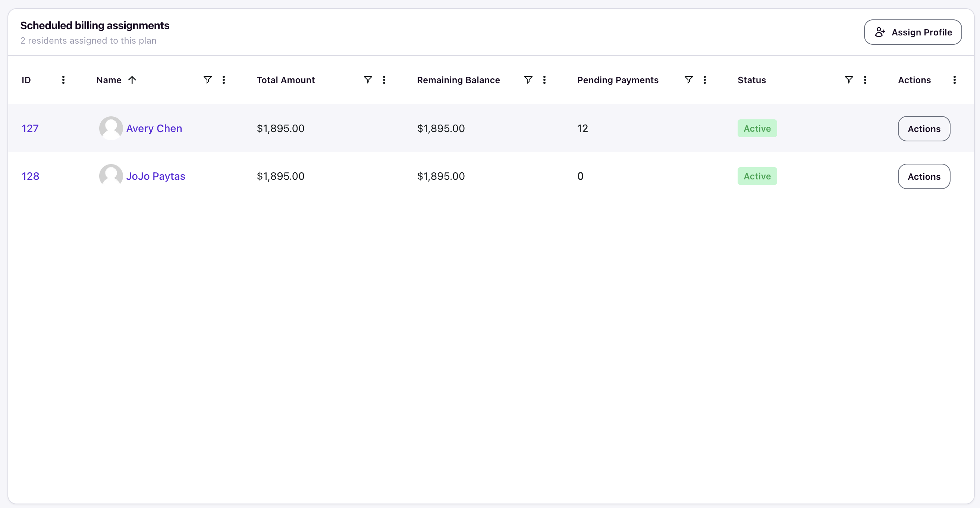Click the Assign Profile button
This screenshot has width=980, height=508.
[913, 32]
